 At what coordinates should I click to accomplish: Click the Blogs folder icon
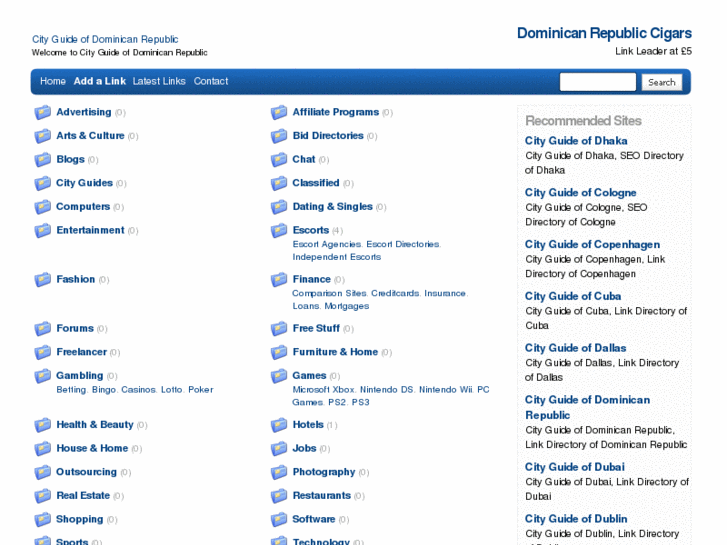point(43,160)
